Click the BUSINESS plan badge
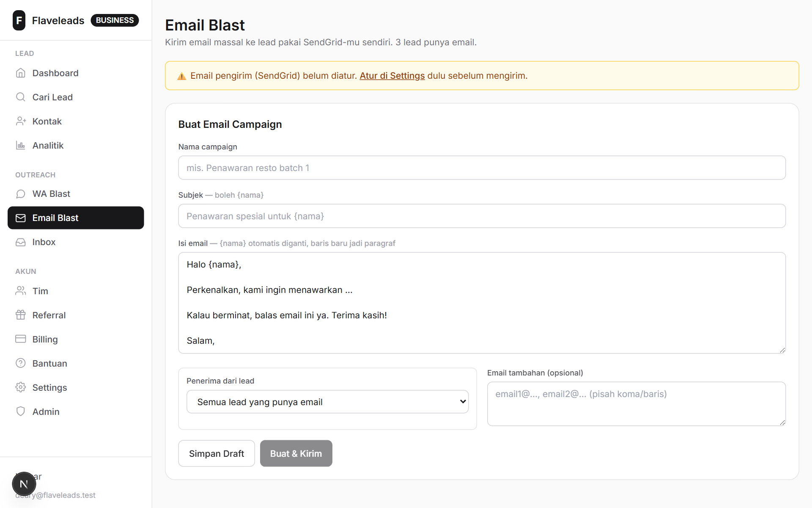The image size is (812, 508). pos(115,20)
